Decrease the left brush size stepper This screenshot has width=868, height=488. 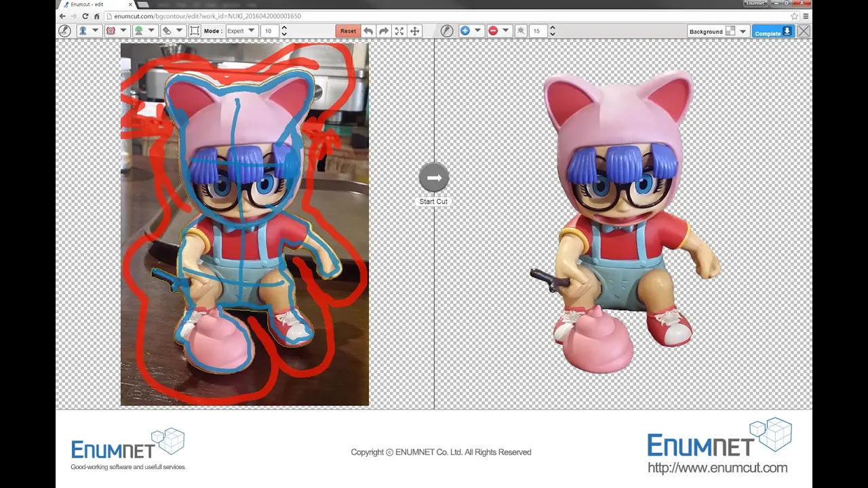pos(283,34)
